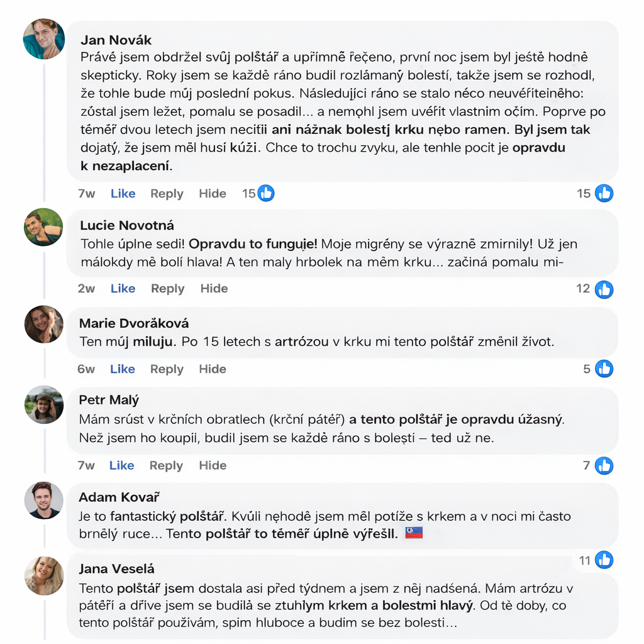
Task: Hide Jan Novák's comment
Action: tap(213, 194)
